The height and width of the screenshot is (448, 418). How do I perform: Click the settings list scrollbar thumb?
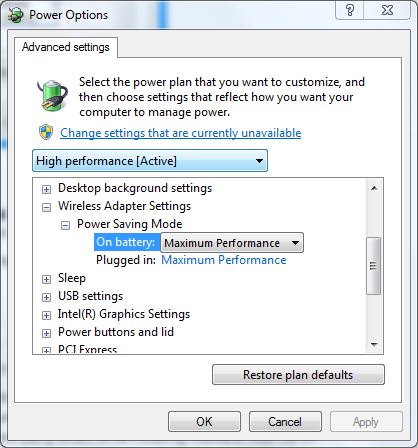point(374,266)
